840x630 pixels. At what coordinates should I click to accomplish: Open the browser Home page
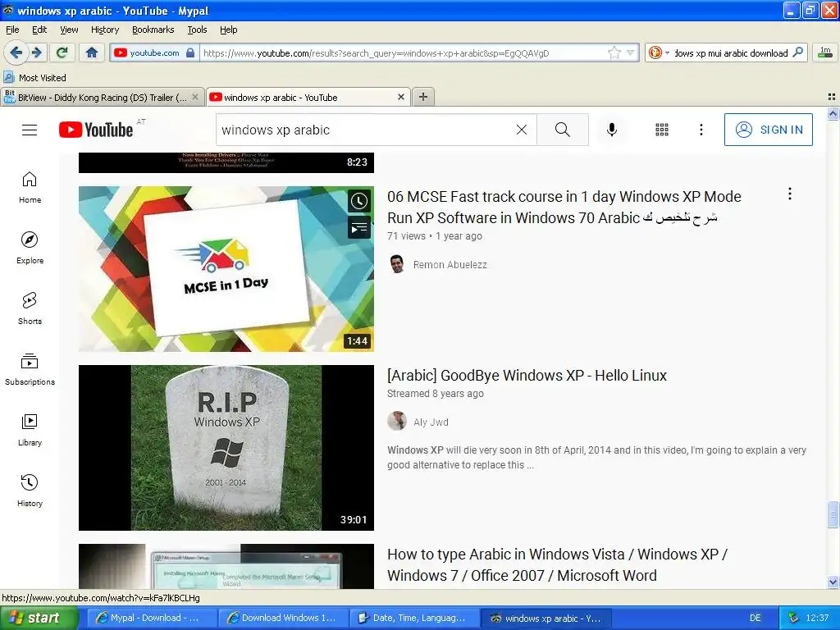coord(92,52)
